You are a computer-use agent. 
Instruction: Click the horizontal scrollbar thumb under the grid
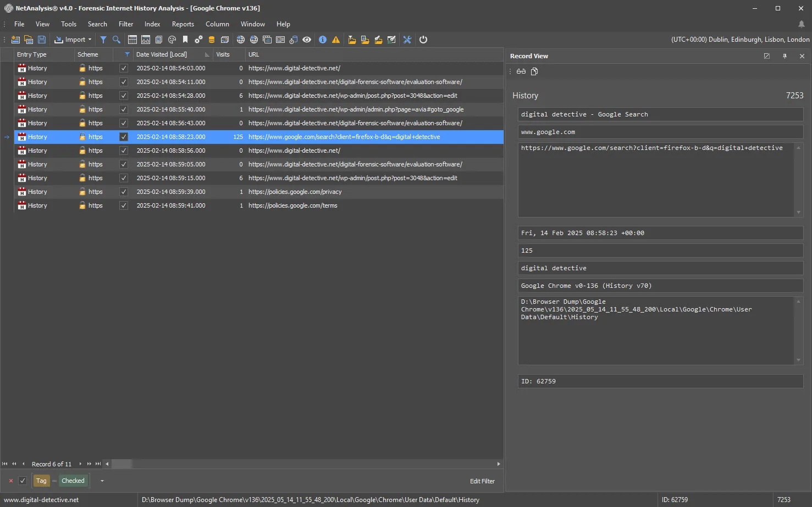tap(121, 464)
